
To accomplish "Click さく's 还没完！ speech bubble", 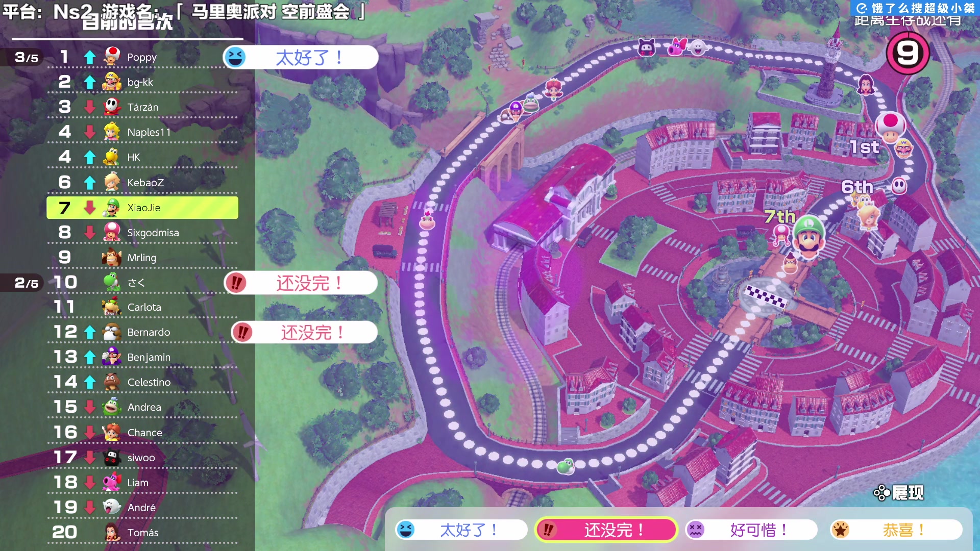I will coord(301,283).
